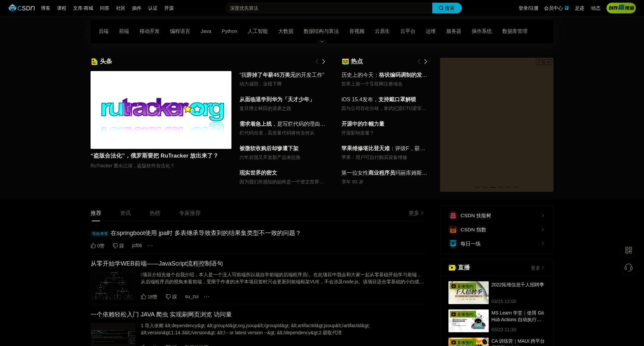This screenshot has width=644, height=346.
Task: Click the 直播 section icon
Action: pos(452,268)
